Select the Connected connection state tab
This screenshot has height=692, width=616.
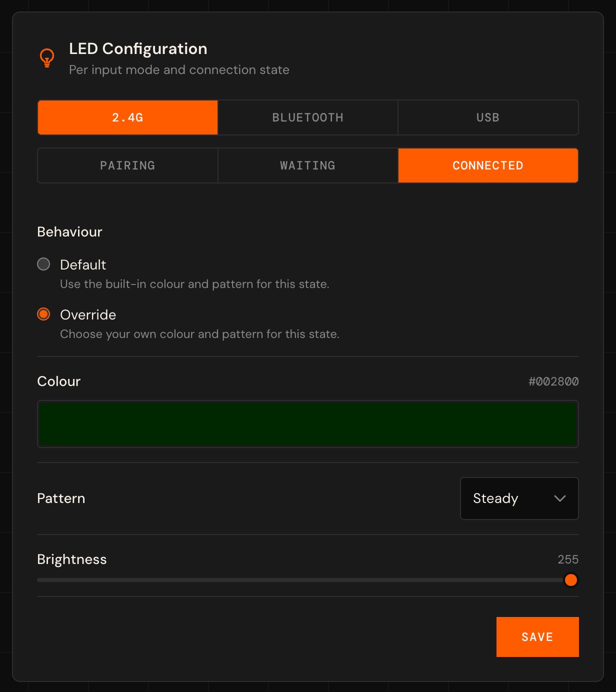point(488,165)
